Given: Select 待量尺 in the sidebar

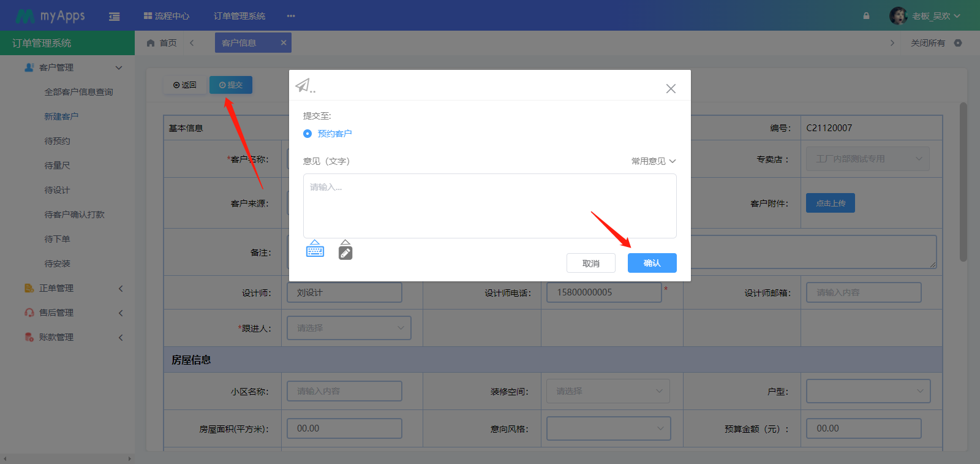Looking at the screenshot, I should [58, 165].
